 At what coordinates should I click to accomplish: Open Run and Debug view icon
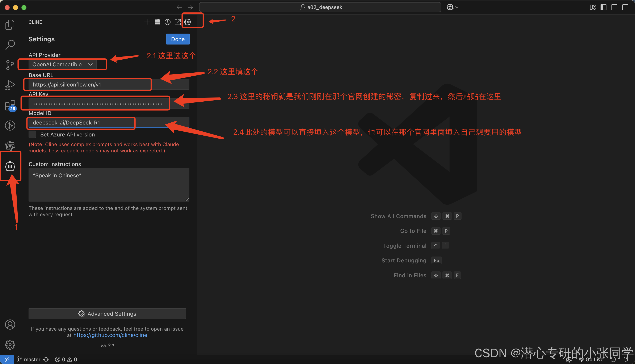click(10, 85)
